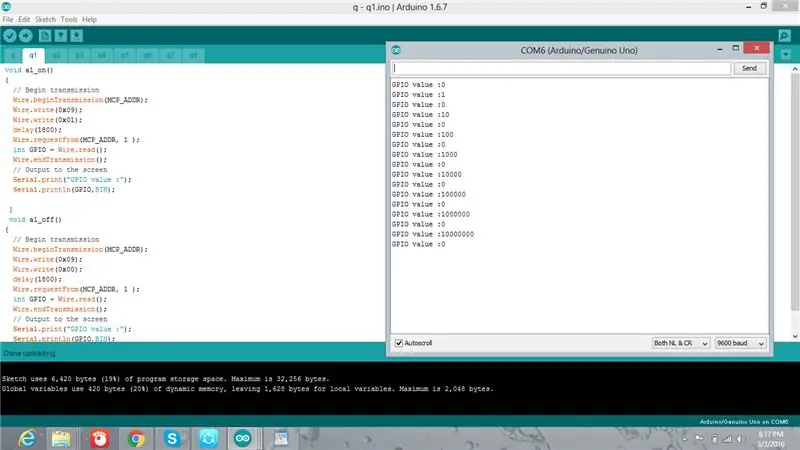Click the serial monitor text input field

[x=561, y=68]
